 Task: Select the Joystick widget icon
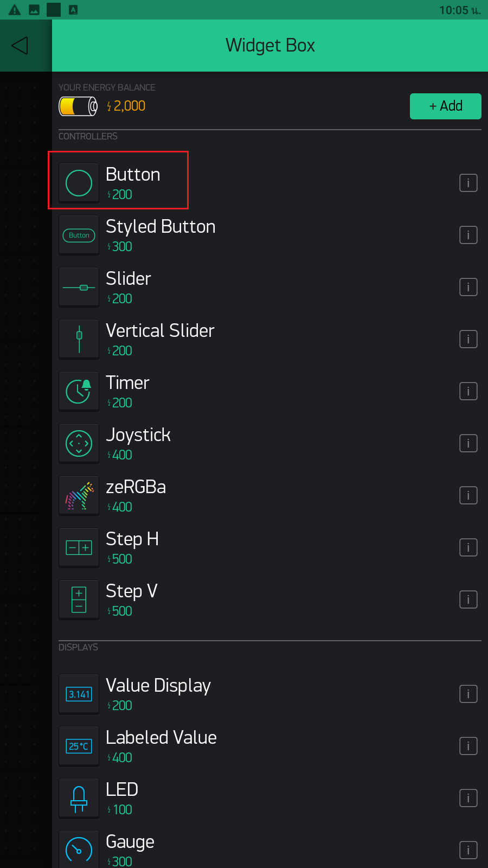(x=79, y=443)
